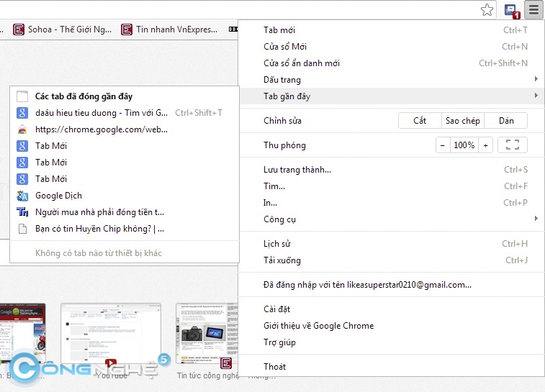545x392 pixels.
Task: Click Các tab đã đóng gần đây header
Action: click(125, 96)
